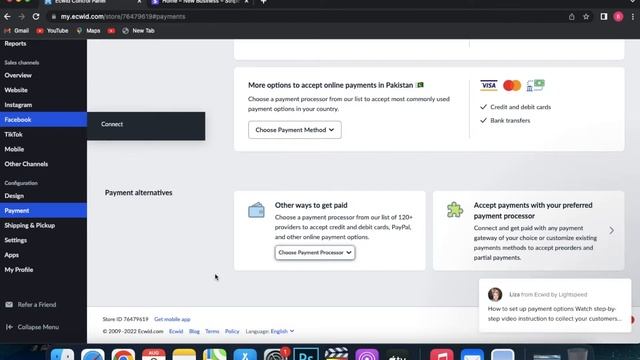Click the address bar URL field
Image resolution: width=640 pixels, height=360 pixels.
click(306, 17)
